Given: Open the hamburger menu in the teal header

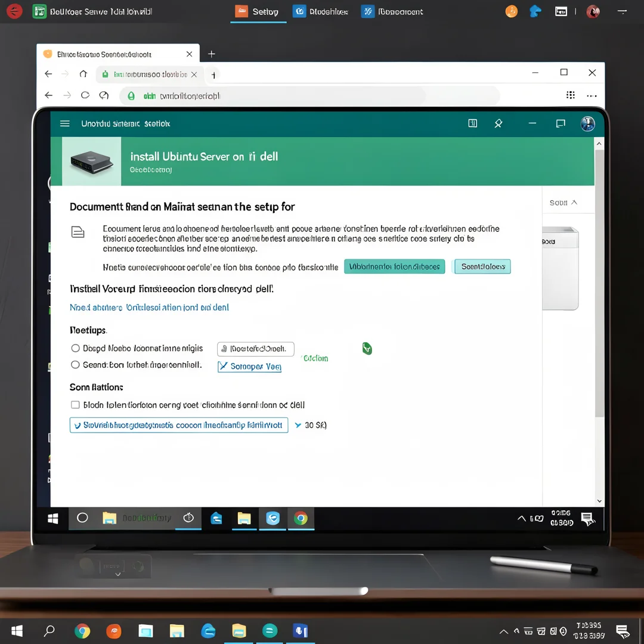Looking at the screenshot, I should click(x=65, y=123).
